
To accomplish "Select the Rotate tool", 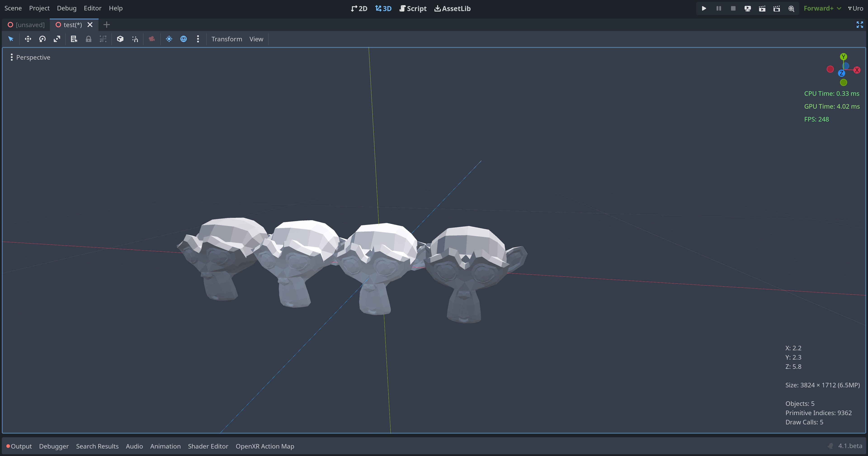I will pos(42,39).
